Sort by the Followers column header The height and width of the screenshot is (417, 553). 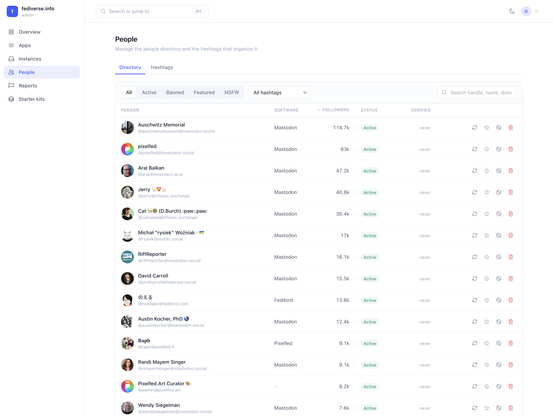click(333, 110)
